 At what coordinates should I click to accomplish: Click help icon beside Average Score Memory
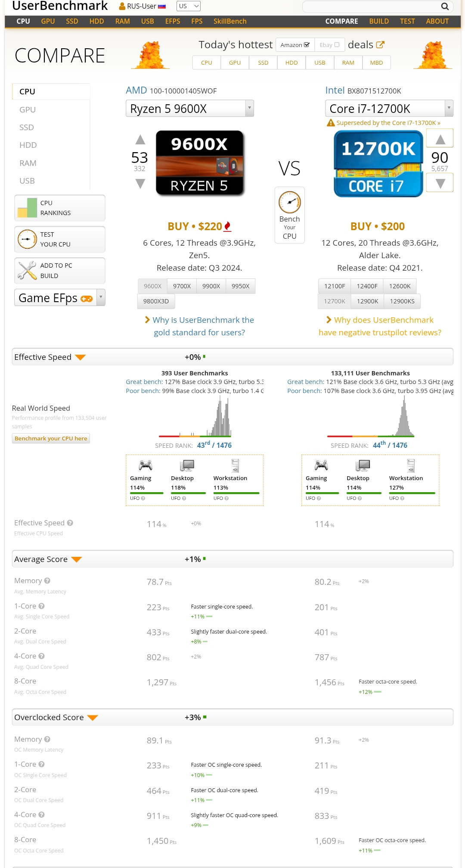47,581
